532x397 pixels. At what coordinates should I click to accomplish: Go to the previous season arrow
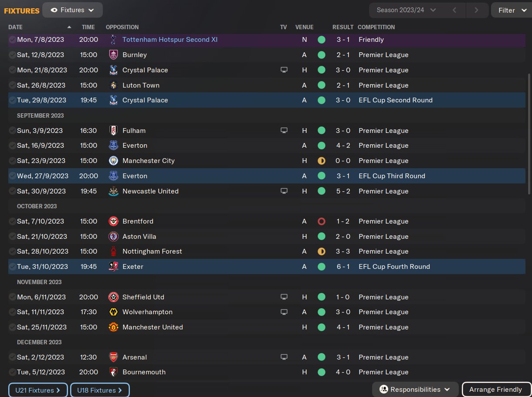click(454, 10)
